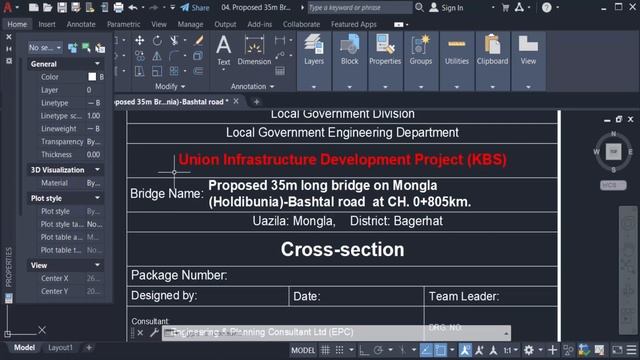Toggle ortho mode in status bar
This screenshot has height=360, width=640.
click(x=364, y=350)
